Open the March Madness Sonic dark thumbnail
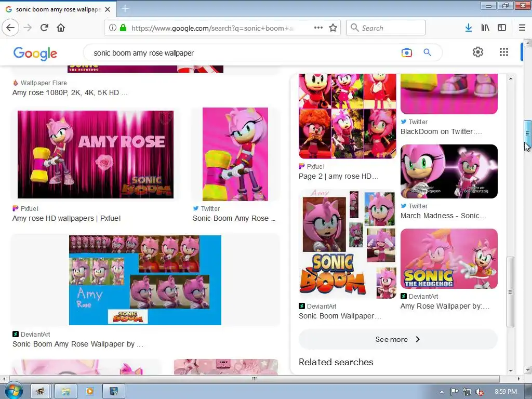 pos(449,171)
